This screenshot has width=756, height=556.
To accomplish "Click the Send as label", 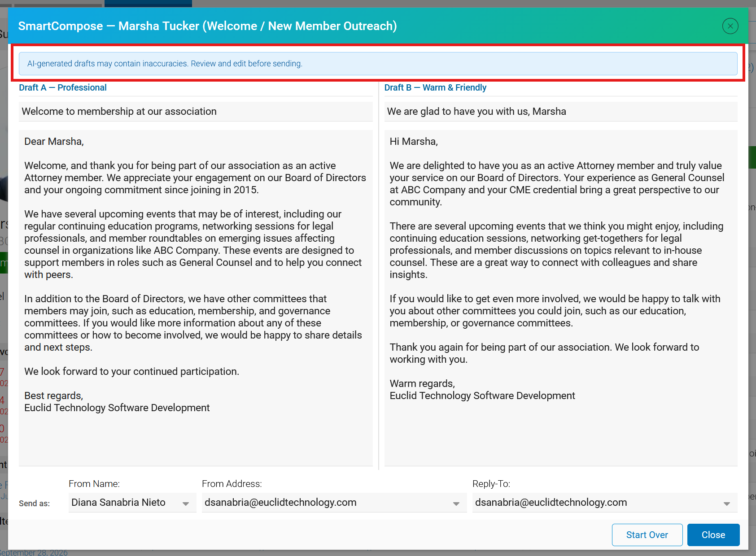I will (34, 504).
